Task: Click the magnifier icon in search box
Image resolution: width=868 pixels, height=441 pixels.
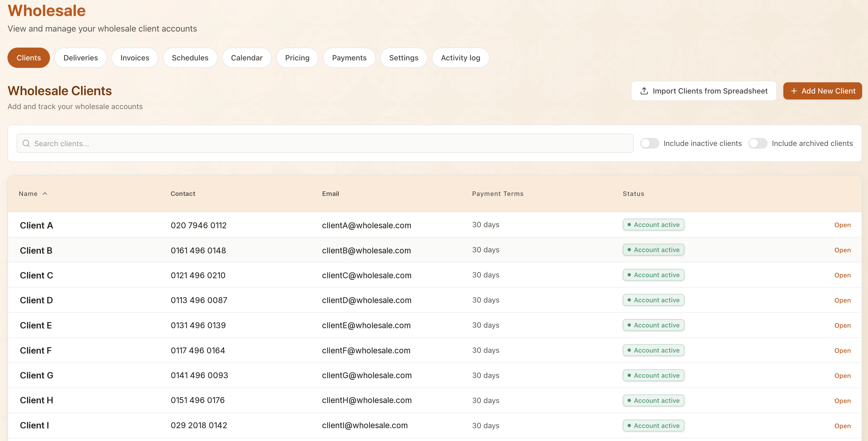Action: tap(26, 143)
